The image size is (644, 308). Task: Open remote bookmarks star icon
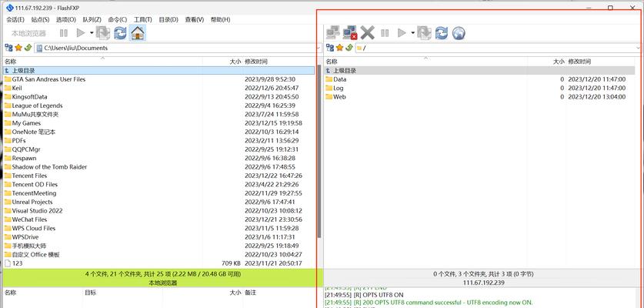pos(339,48)
